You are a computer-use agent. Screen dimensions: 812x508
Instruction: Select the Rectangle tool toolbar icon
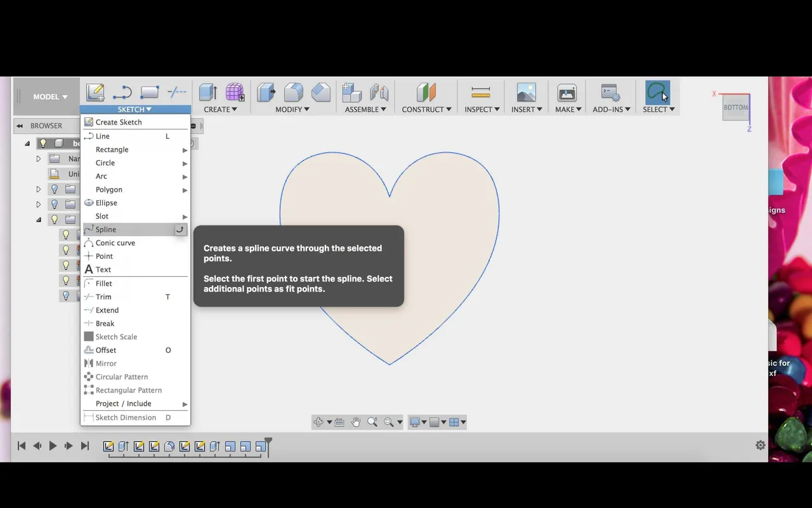(x=149, y=93)
